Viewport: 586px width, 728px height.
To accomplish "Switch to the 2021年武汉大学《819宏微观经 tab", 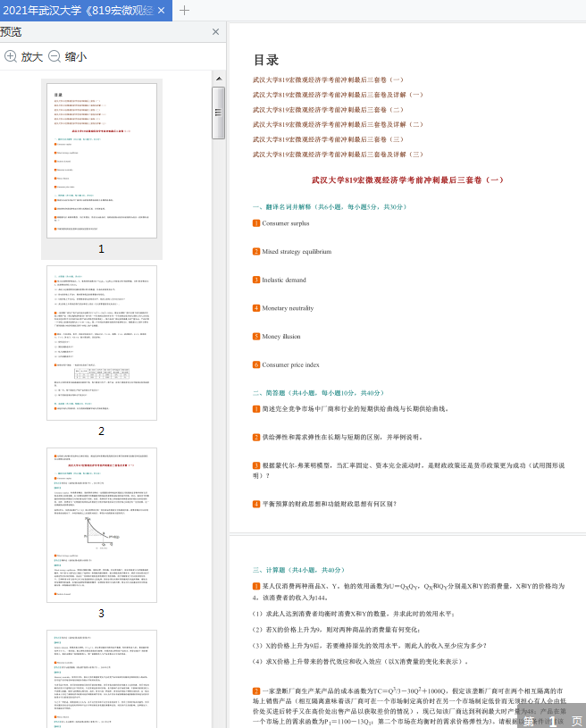I will tap(78, 10).
